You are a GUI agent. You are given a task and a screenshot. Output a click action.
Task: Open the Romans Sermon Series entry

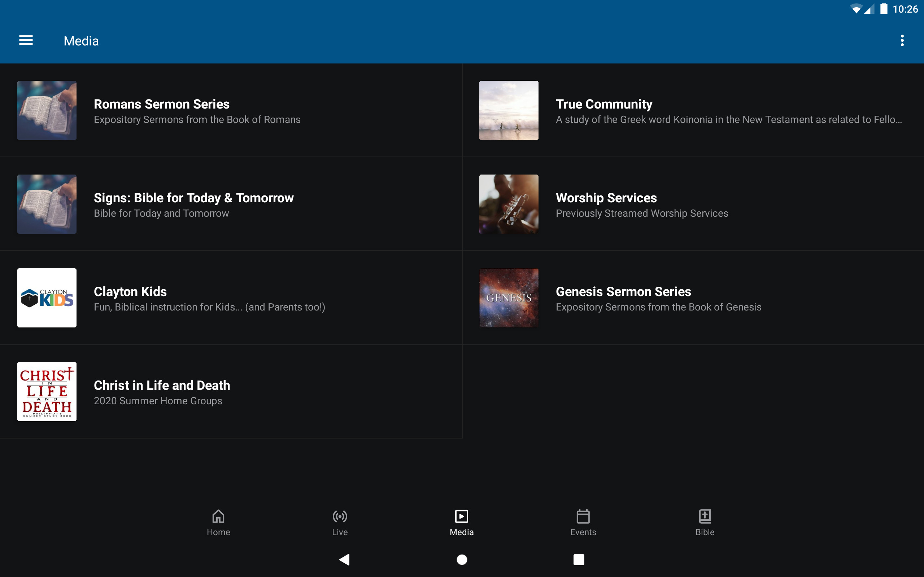[229, 110]
